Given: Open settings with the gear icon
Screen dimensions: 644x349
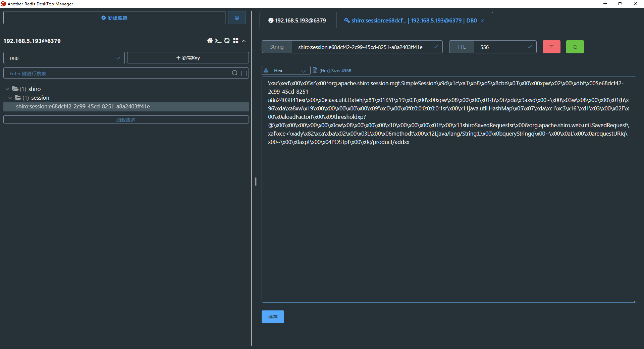Looking at the screenshot, I should [237, 17].
